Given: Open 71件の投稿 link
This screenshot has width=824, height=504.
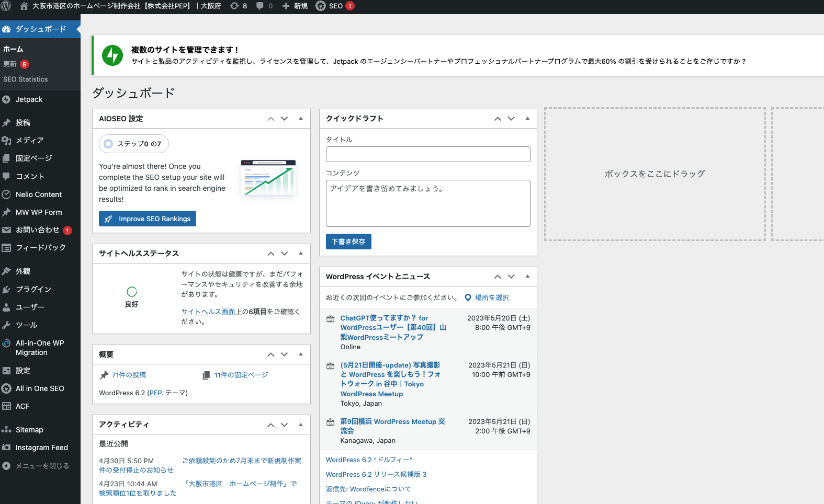Looking at the screenshot, I should click(129, 375).
